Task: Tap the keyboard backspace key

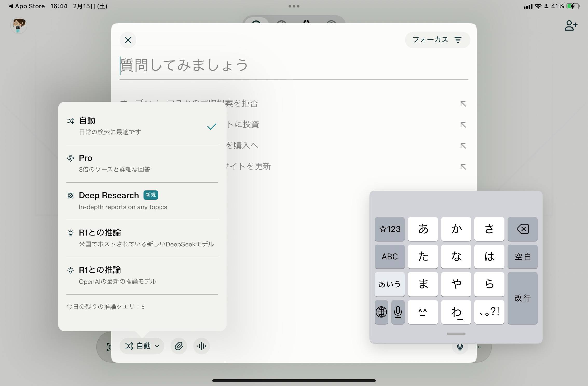Action: pyautogui.click(x=523, y=229)
